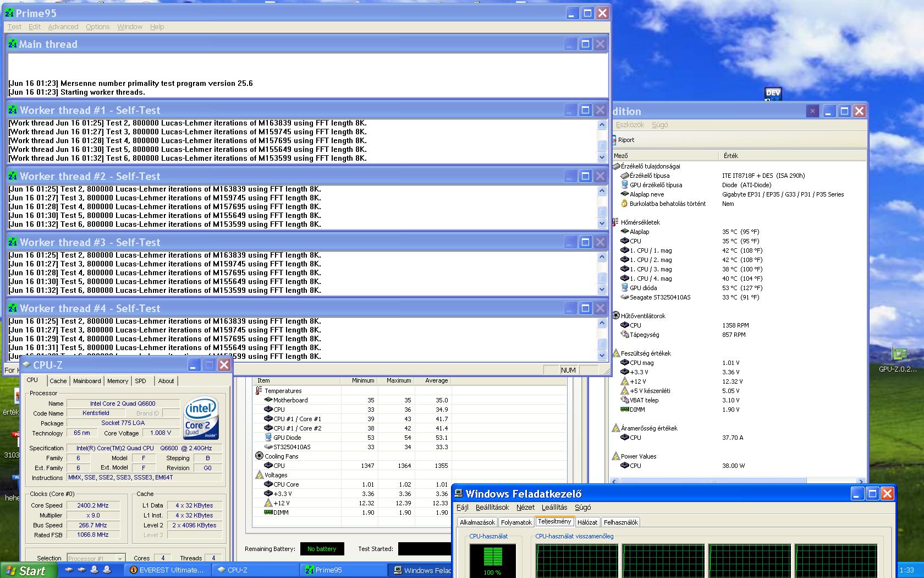Open the Advanced menu in Prime95
The height and width of the screenshot is (578, 924).
63,26
